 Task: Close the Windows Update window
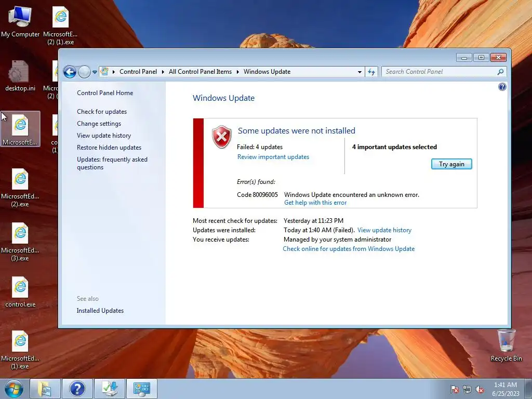point(498,58)
